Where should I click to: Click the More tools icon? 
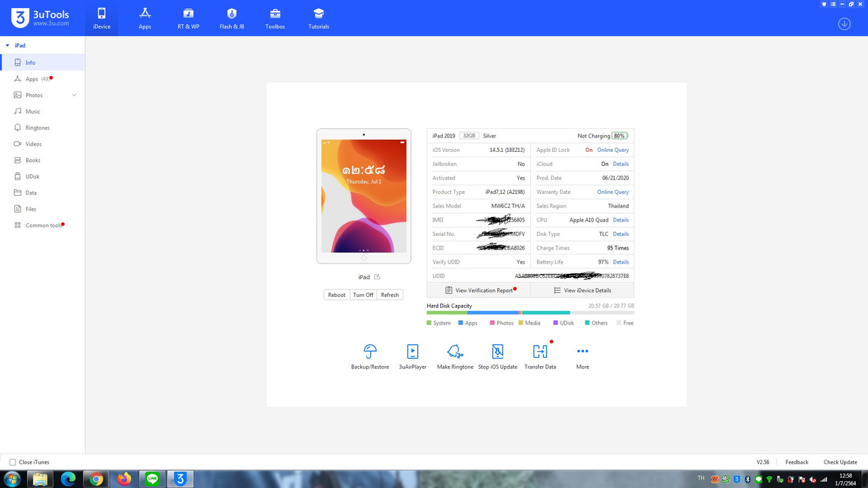point(583,351)
